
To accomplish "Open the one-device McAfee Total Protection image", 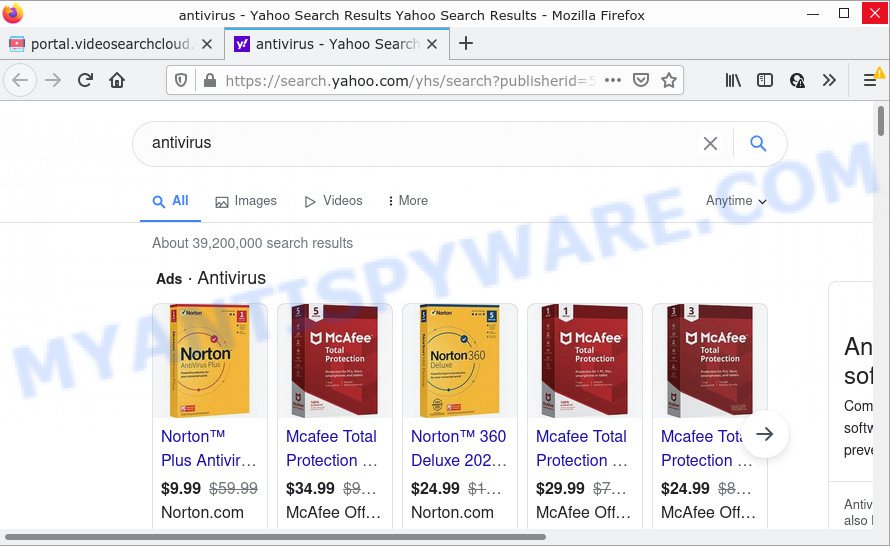I will [x=585, y=361].
